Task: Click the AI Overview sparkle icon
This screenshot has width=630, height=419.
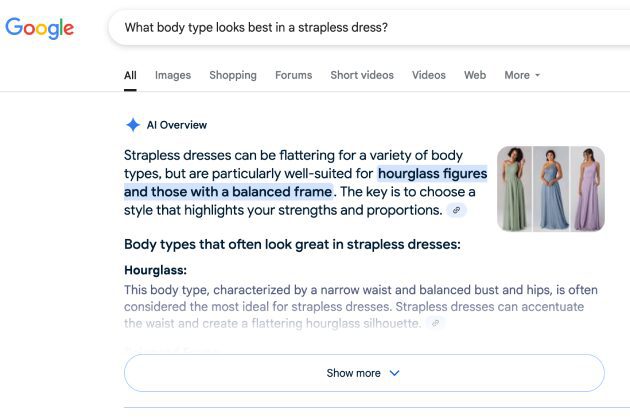Action: coord(133,125)
